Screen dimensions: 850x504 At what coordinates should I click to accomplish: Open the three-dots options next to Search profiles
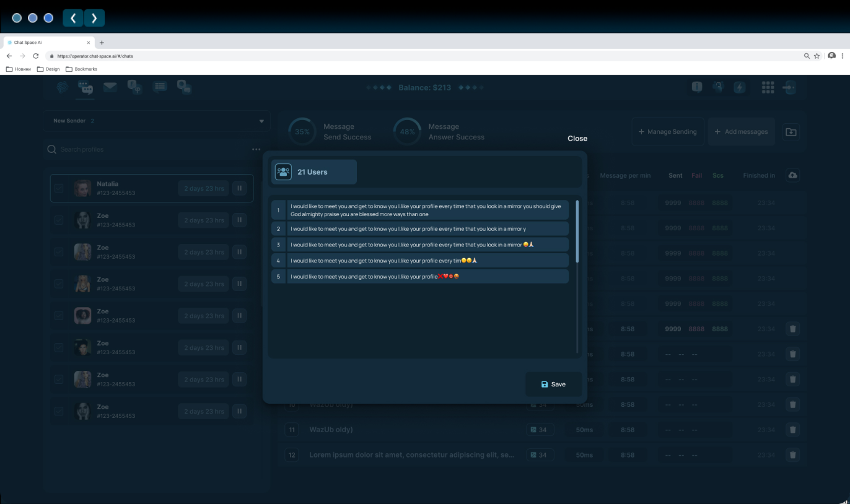256,149
